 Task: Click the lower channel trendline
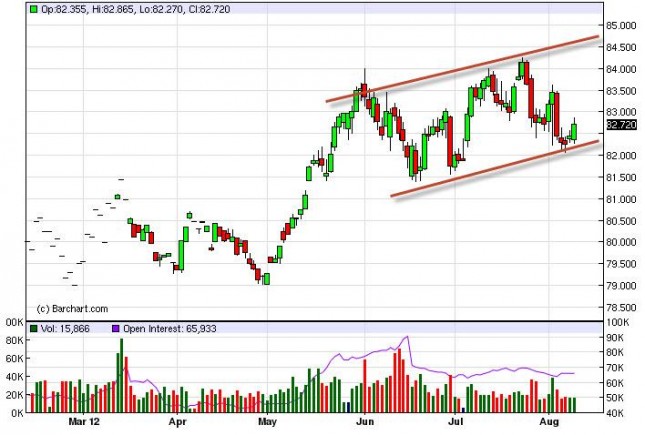click(494, 169)
